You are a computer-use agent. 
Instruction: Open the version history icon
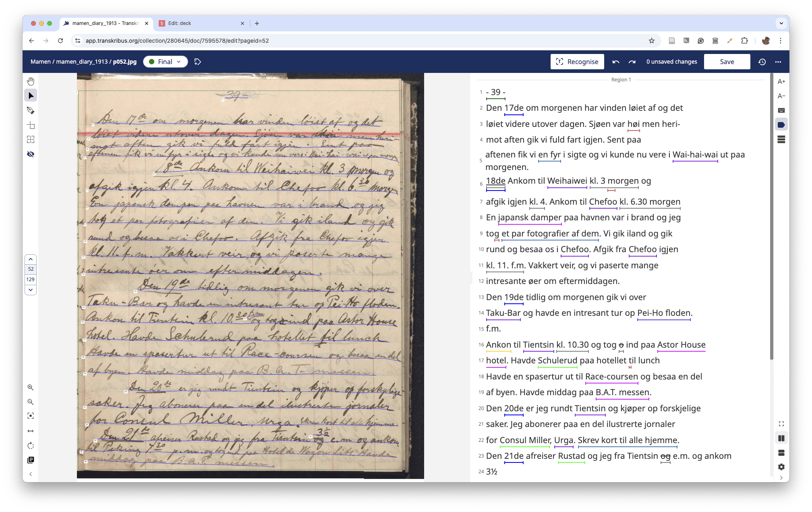(762, 62)
